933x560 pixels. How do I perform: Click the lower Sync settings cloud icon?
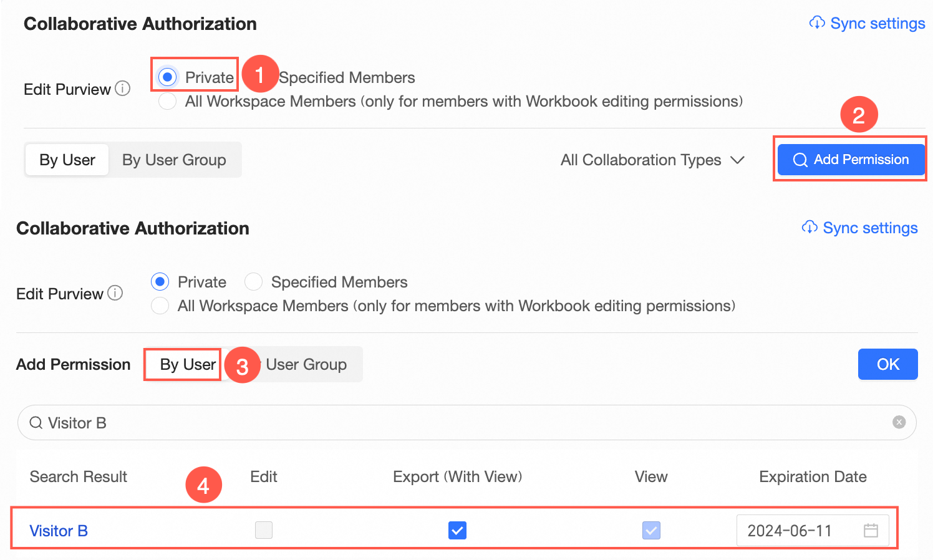pyautogui.click(x=810, y=228)
